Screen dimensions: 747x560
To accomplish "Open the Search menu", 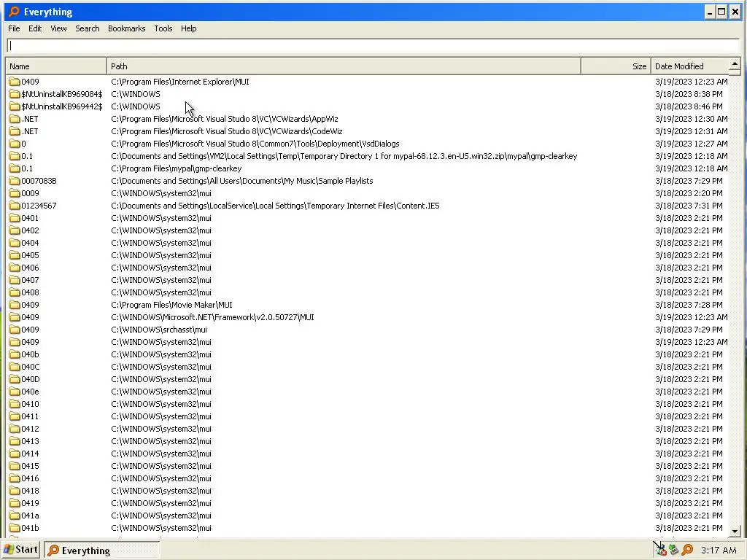I will point(88,28).
